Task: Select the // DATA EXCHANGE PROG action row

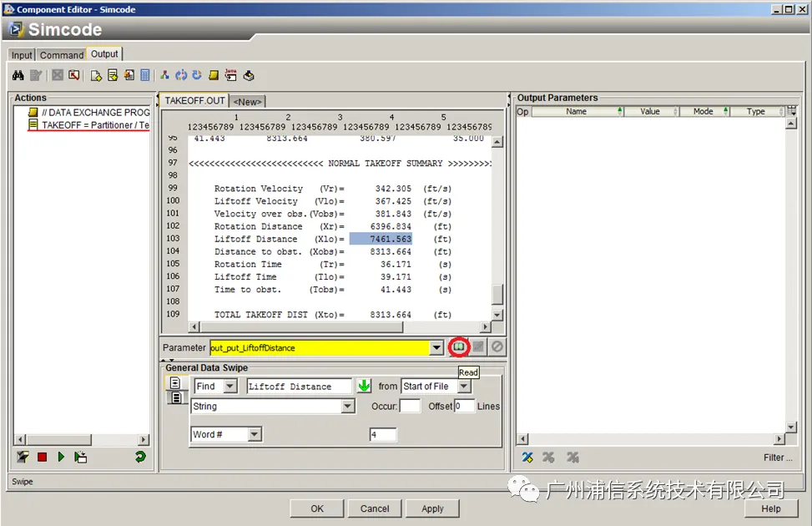Action: 88,112
